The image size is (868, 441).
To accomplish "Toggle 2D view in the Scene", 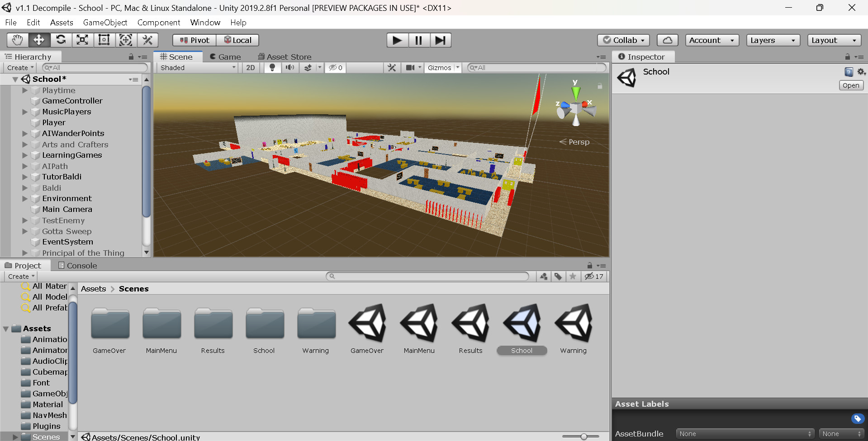I will (251, 67).
